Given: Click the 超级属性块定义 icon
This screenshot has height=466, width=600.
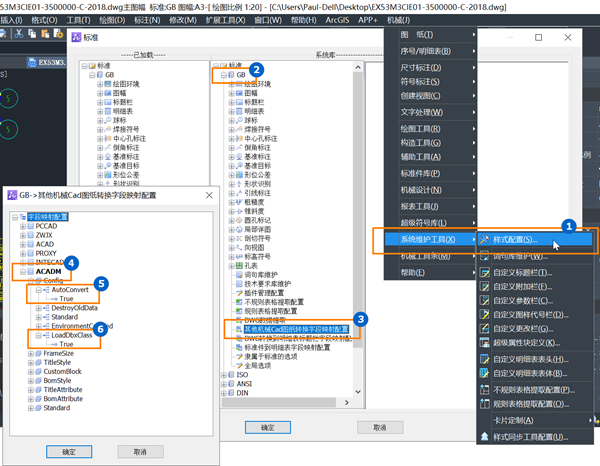Looking at the screenshot, I should [484, 342].
